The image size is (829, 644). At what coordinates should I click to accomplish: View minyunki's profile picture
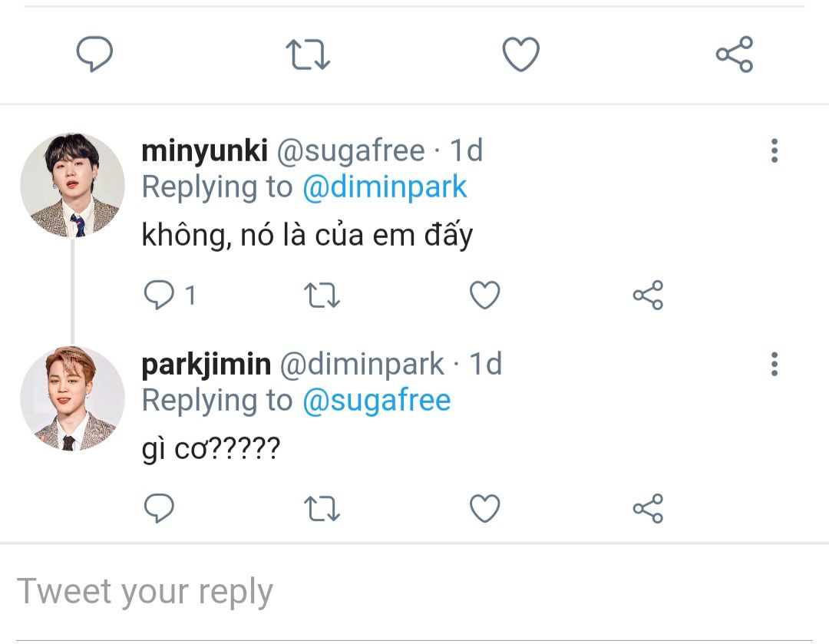click(72, 185)
